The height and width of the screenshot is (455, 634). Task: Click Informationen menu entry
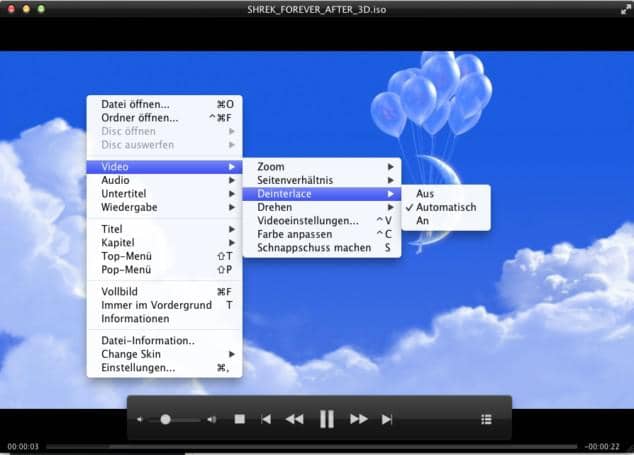[x=165, y=318]
